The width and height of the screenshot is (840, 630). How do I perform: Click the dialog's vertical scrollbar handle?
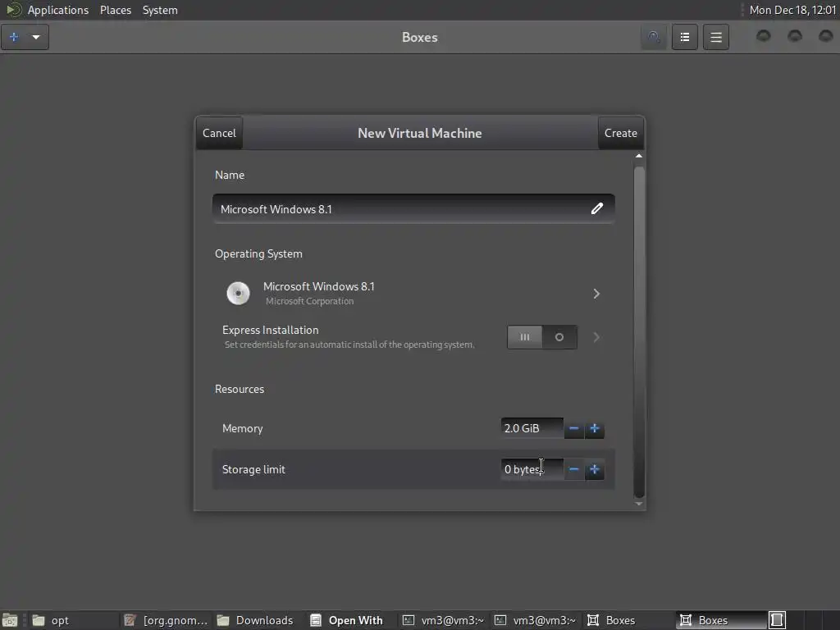click(x=638, y=332)
